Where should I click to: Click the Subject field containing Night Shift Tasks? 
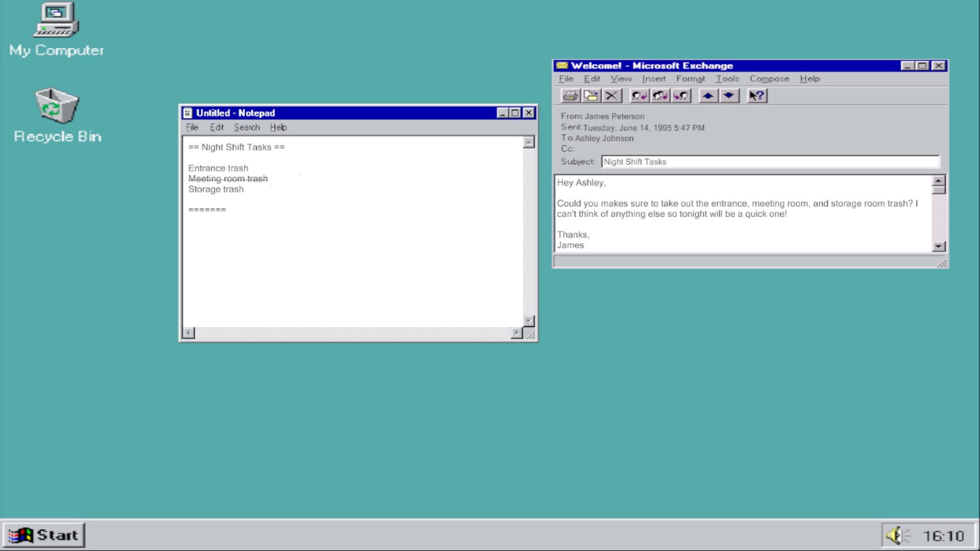770,162
